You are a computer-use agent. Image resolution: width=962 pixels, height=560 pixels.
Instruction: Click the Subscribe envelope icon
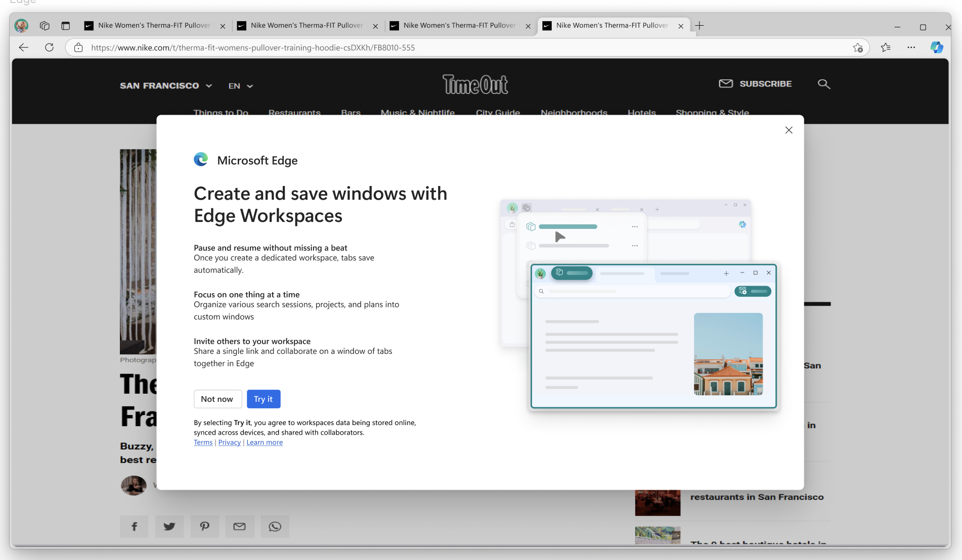coord(726,84)
